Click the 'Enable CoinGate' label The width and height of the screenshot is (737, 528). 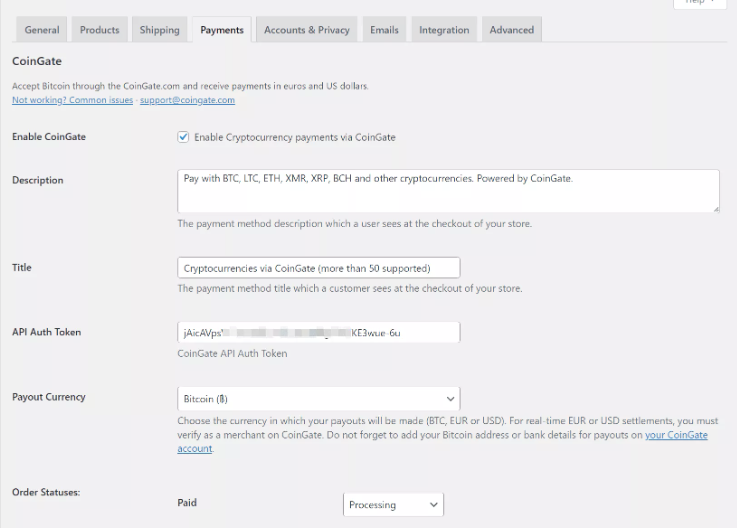coord(49,137)
